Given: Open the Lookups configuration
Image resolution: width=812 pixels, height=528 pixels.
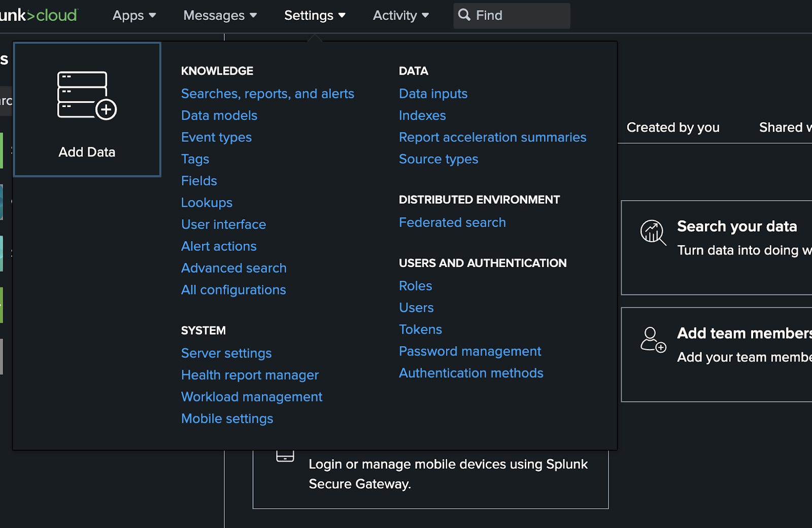Looking at the screenshot, I should pyautogui.click(x=207, y=203).
